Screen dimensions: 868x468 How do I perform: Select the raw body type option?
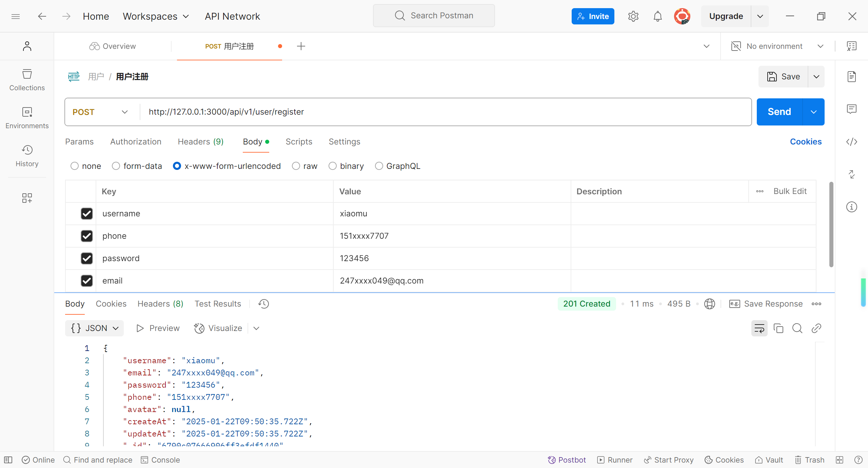coord(296,166)
